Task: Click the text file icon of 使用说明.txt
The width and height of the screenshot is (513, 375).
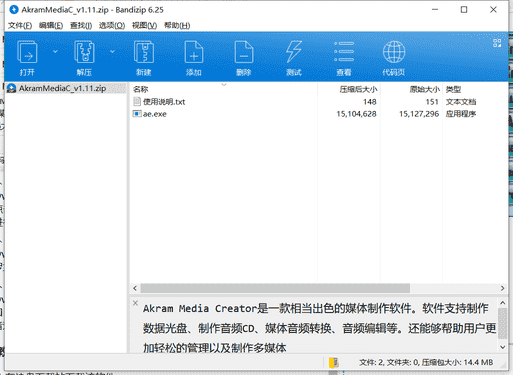Action: (137, 101)
